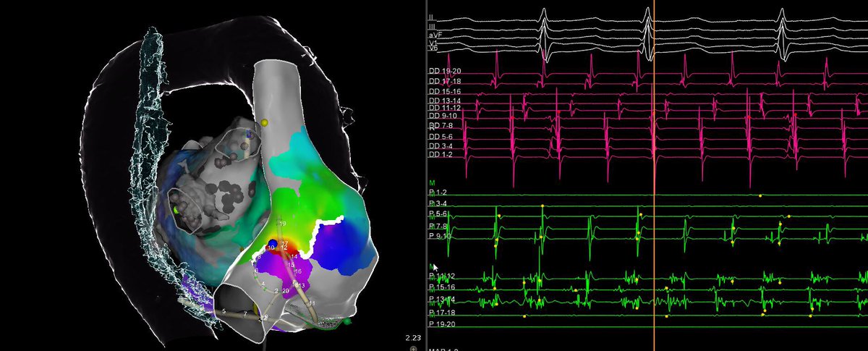
Task: Select the DD 1-2 channel label
Action: [441, 155]
